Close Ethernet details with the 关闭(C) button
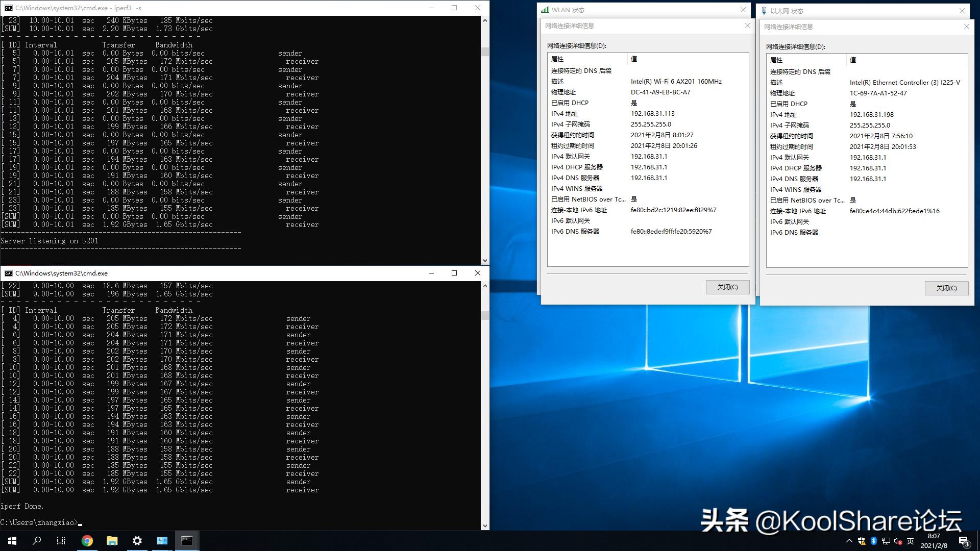Viewport: 980px width, 551px height. tap(946, 288)
